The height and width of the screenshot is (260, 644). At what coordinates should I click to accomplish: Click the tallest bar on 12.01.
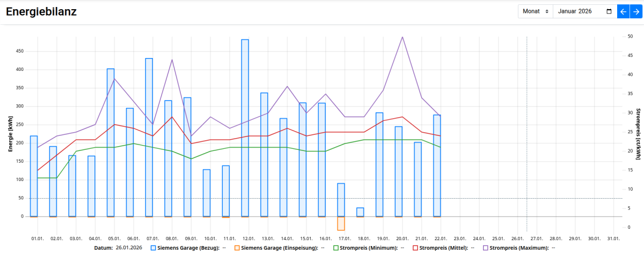245,129
